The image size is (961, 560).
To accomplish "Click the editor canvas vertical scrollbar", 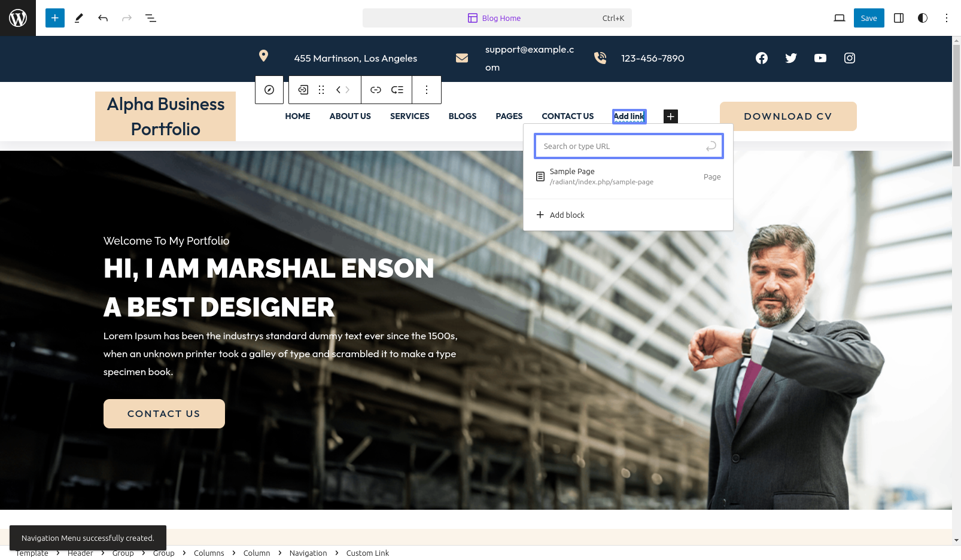I will point(956,106).
